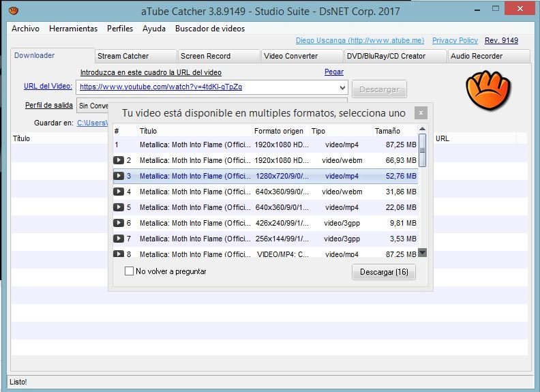Switch to DVD/BluRay/CD Creator tab
The height and width of the screenshot is (392, 540).
(395, 56)
